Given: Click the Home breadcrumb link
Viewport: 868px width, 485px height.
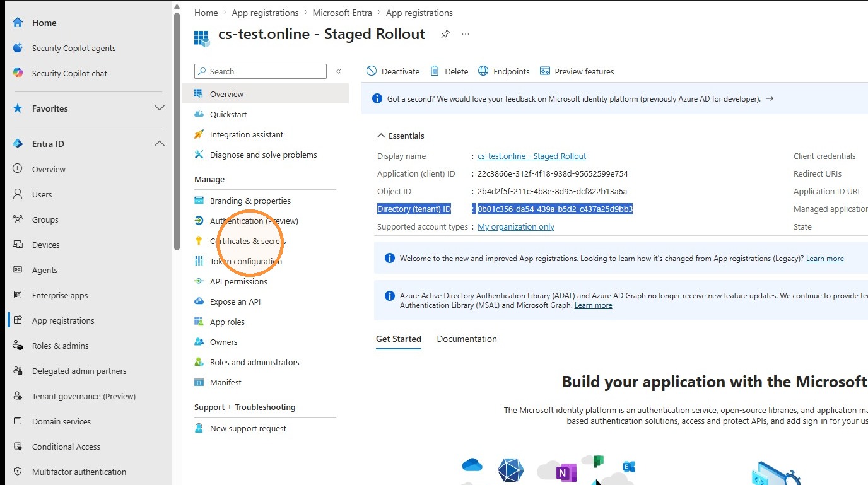Looking at the screenshot, I should click(206, 13).
